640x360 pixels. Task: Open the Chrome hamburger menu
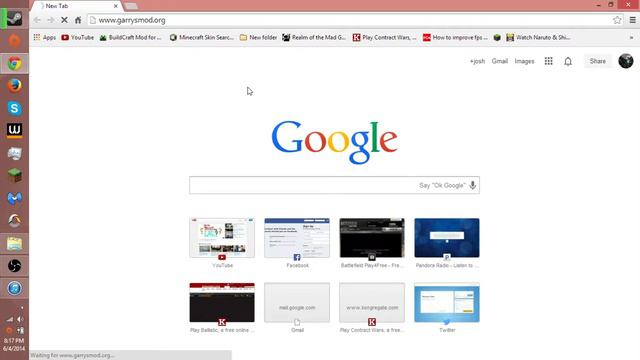[x=632, y=20]
